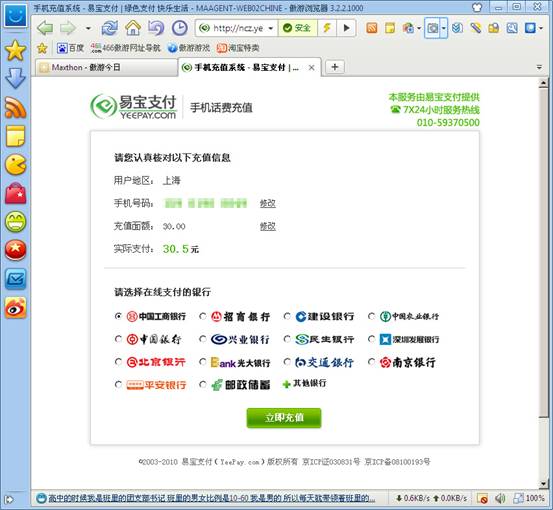The width and height of the screenshot is (553, 510).
Task: Open the status bar news headline link
Action: 211,498
